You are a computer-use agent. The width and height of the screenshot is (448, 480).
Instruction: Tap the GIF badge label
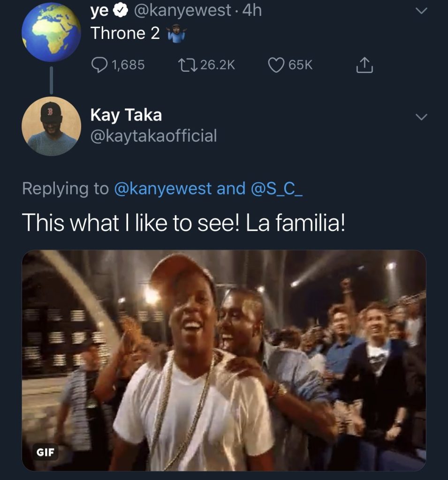(46, 452)
